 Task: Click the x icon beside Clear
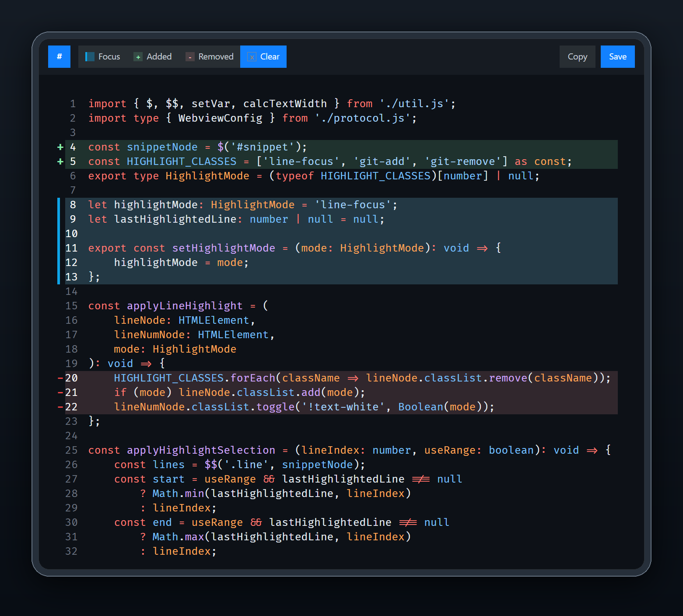click(252, 57)
